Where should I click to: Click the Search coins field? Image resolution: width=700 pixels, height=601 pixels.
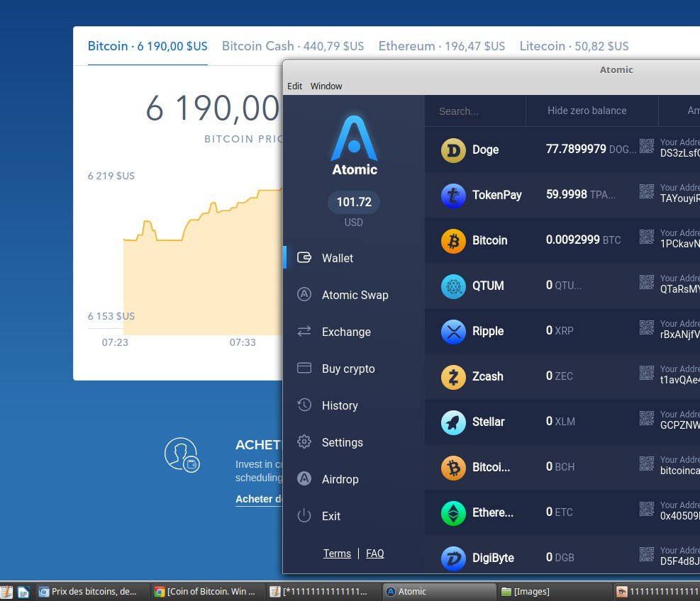tap(475, 111)
